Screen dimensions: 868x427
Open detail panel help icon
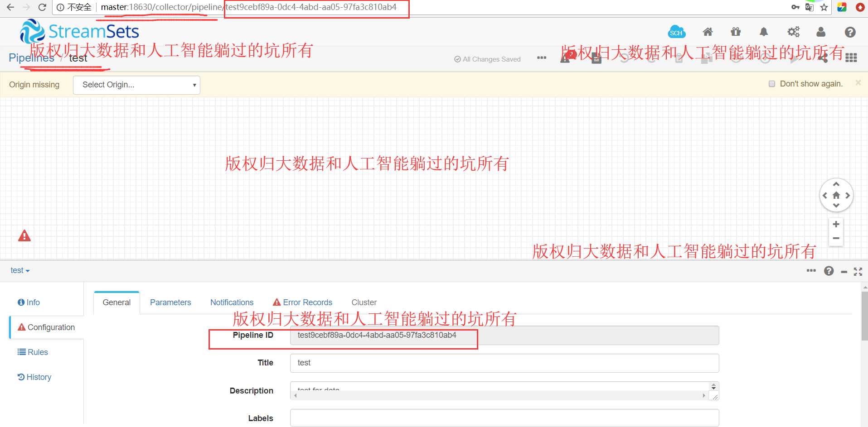coord(829,271)
